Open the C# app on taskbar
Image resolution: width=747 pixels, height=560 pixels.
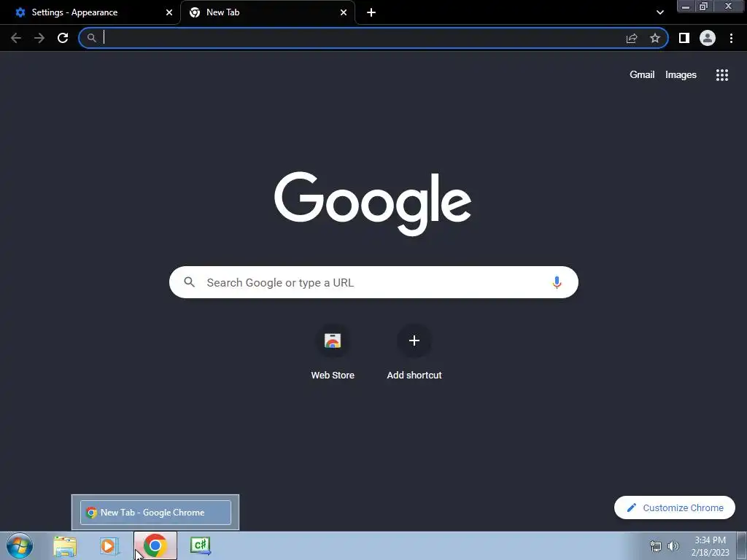click(200, 545)
